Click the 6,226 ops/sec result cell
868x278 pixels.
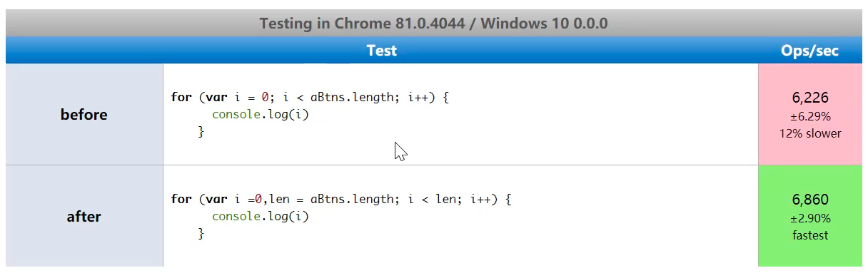(810, 115)
